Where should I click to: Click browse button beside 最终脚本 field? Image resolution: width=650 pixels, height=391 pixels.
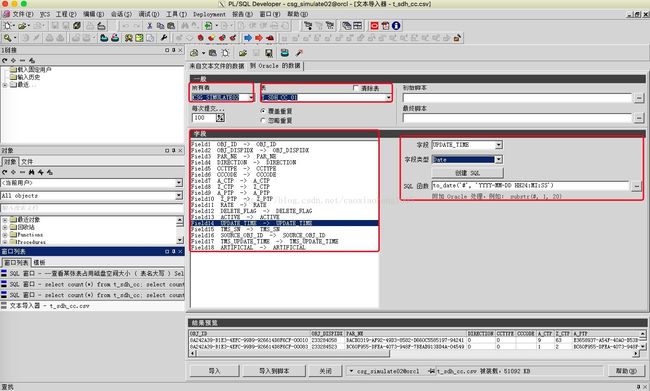639,118
